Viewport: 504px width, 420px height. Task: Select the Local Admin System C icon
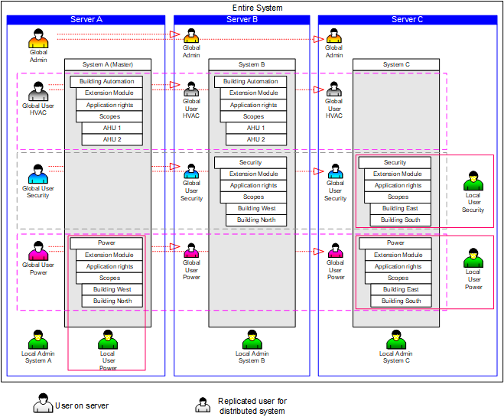coord(395,340)
